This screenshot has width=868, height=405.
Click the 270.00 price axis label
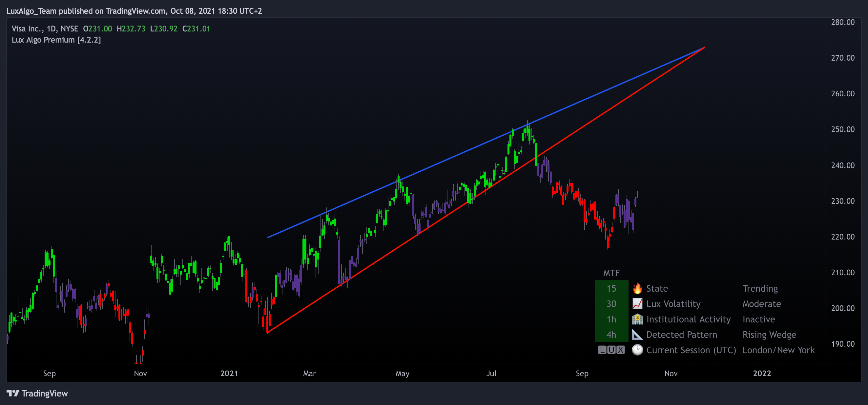point(842,58)
